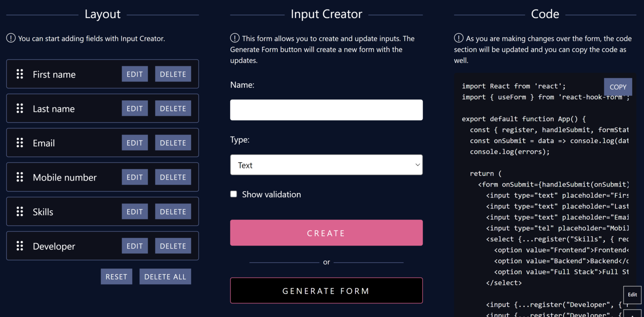The image size is (644, 317).
Task: Enable the Show validation checkbox
Action: click(234, 194)
